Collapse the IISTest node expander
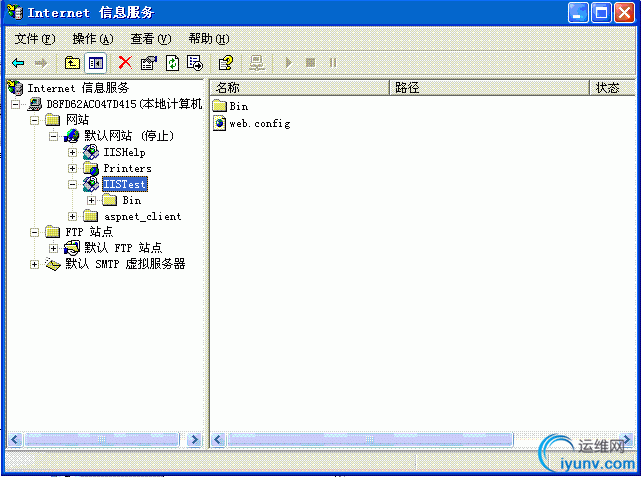 pos(72,184)
